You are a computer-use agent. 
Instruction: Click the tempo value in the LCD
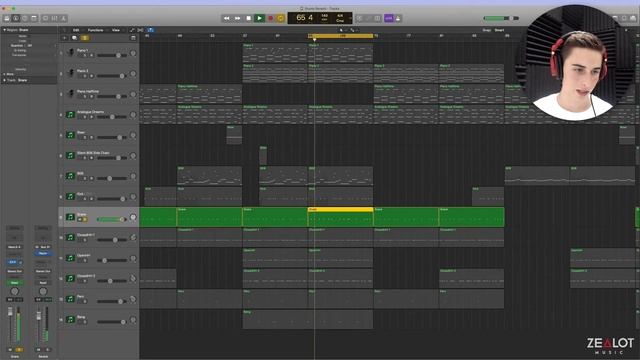(x=324, y=16)
